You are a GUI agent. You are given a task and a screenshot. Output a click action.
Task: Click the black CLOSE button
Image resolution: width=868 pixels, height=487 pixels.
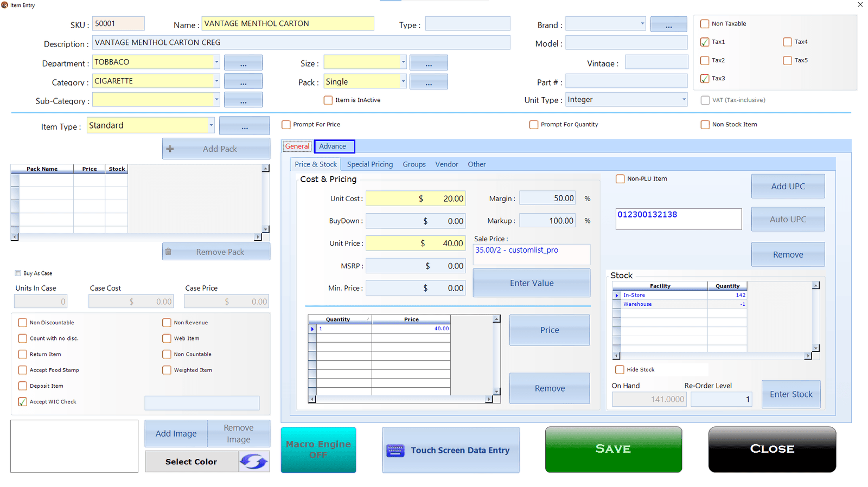(772, 449)
